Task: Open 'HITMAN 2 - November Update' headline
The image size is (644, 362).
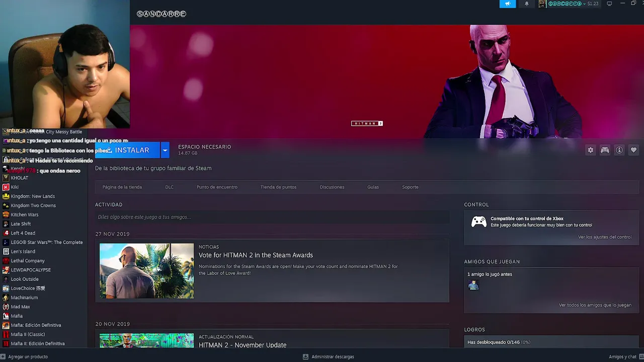Action: [x=243, y=345]
